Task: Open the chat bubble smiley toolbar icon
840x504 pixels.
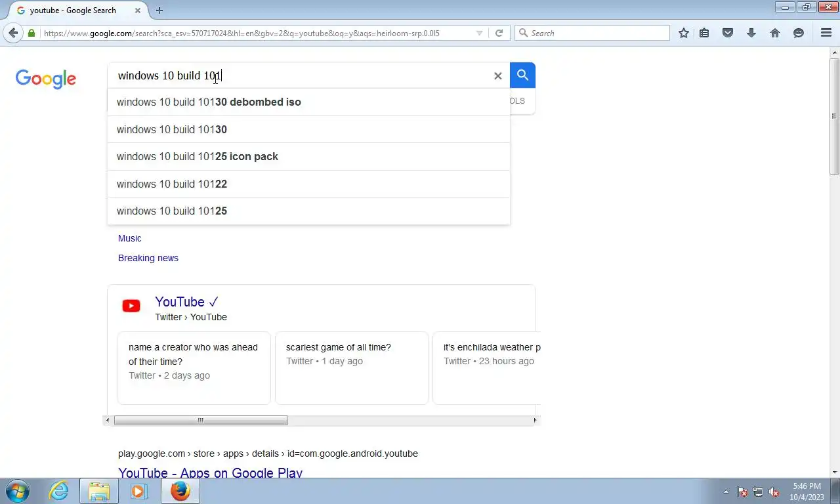Action: 799,33
